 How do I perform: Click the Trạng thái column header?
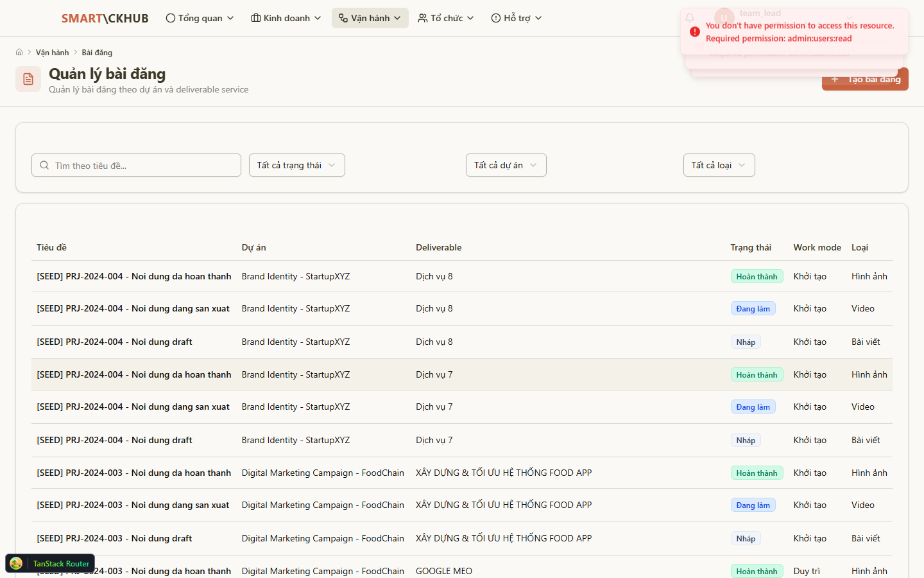(x=750, y=247)
